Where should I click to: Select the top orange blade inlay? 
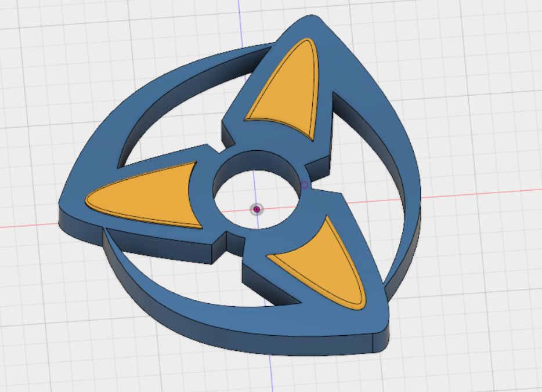(x=283, y=84)
